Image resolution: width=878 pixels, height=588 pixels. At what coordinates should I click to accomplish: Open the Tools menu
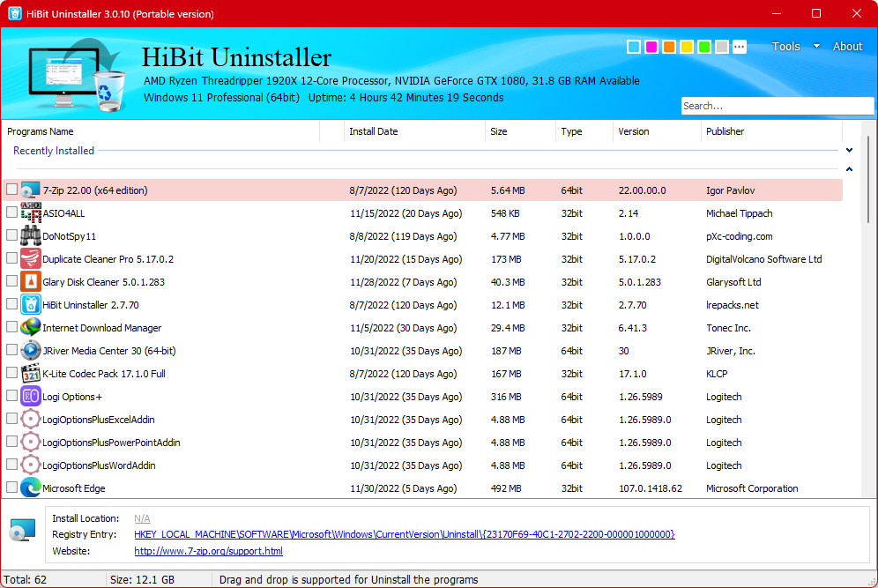coord(785,47)
